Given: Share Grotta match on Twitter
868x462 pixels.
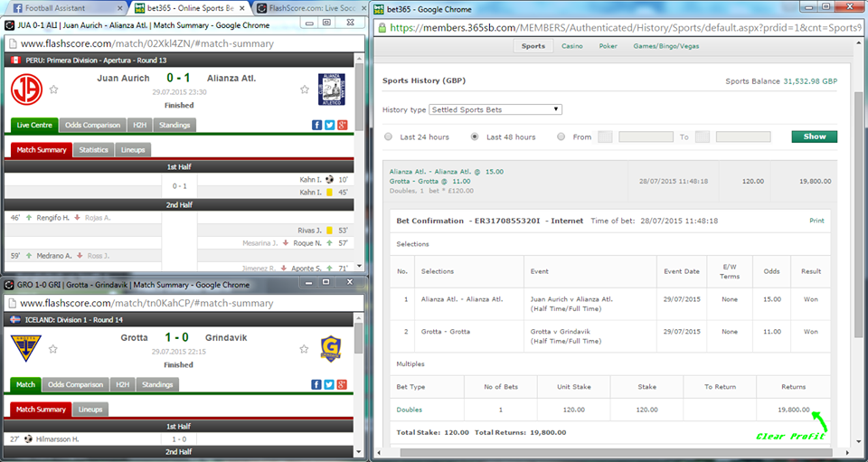Looking at the screenshot, I should pos(329,384).
